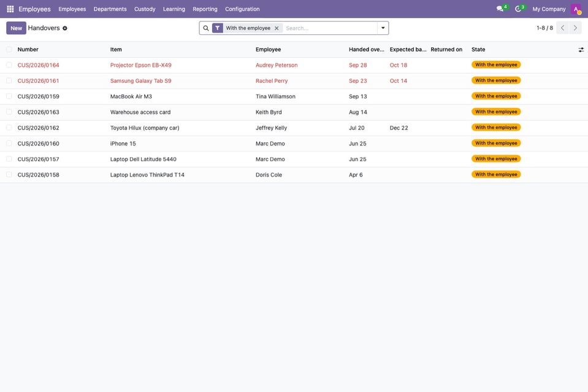
Task: Remove the 'With the employee' filter
Action: [277, 28]
